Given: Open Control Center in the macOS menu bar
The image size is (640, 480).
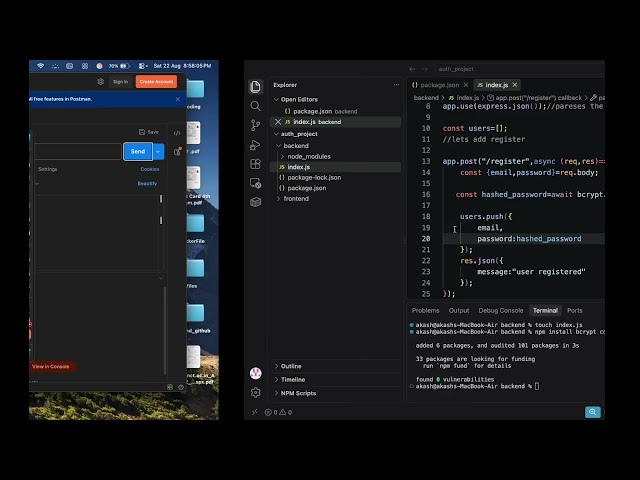Looking at the screenshot, I should coord(142,66).
